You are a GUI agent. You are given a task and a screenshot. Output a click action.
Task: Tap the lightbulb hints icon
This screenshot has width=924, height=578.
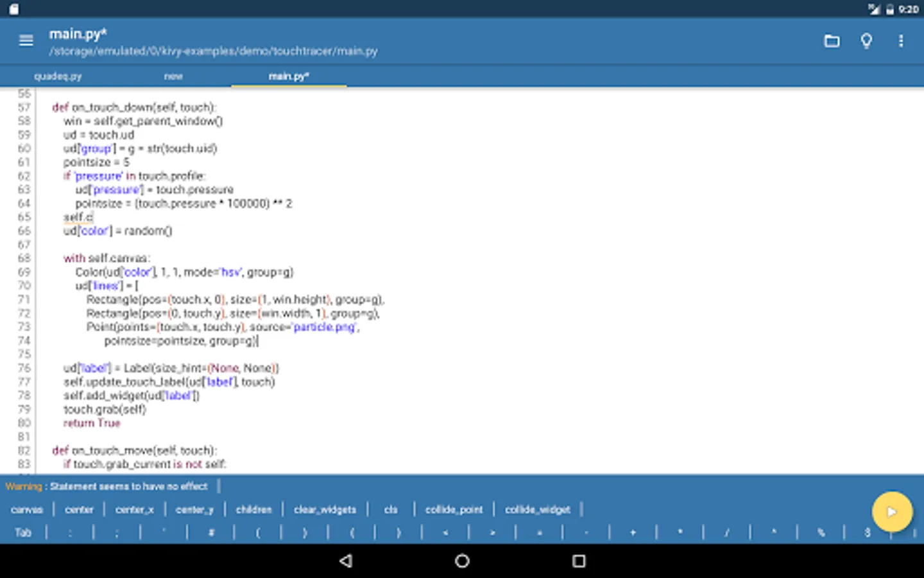point(866,41)
